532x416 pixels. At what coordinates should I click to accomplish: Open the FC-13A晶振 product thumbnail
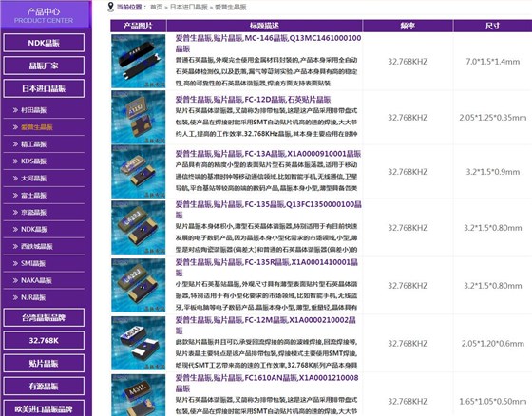click(x=139, y=172)
